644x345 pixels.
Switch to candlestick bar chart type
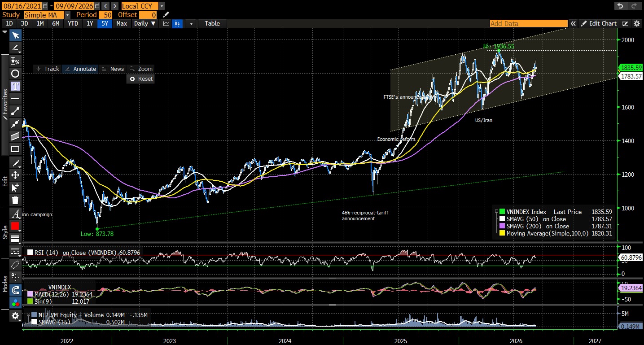[x=178, y=23]
